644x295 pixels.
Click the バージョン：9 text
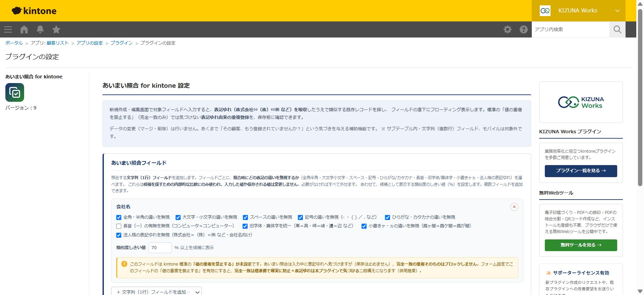(21, 108)
